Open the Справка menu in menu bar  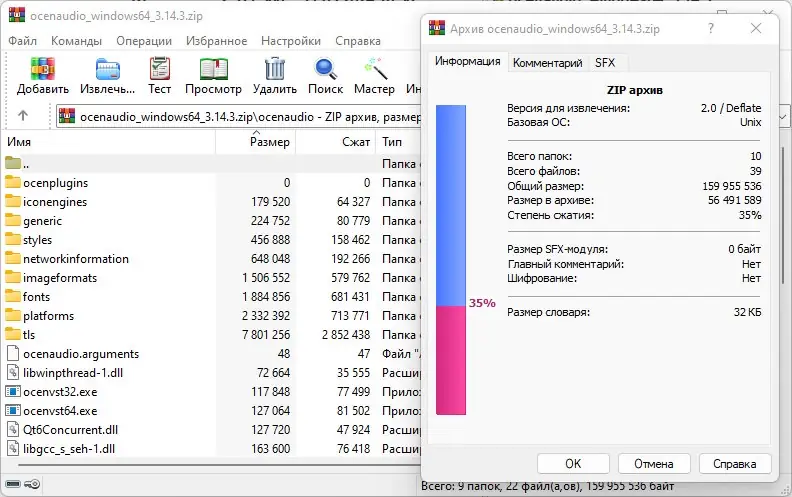click(358, 41)
